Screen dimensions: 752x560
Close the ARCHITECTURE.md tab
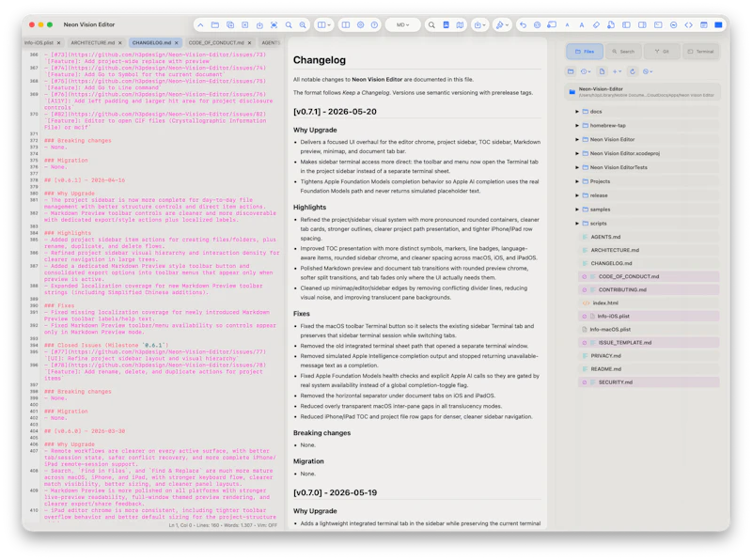pyautogui.click(x=120, y=43)
